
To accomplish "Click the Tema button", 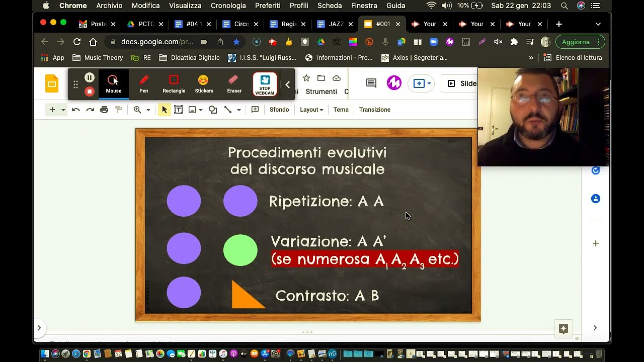I will 341,110.
